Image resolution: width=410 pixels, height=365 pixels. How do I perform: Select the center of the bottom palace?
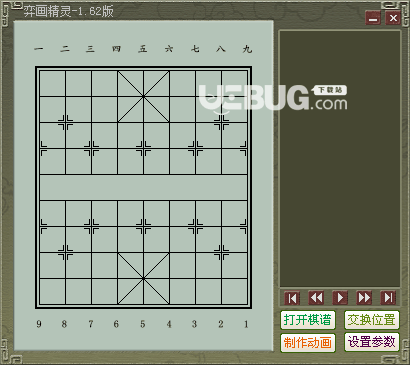tap(143, 278)
